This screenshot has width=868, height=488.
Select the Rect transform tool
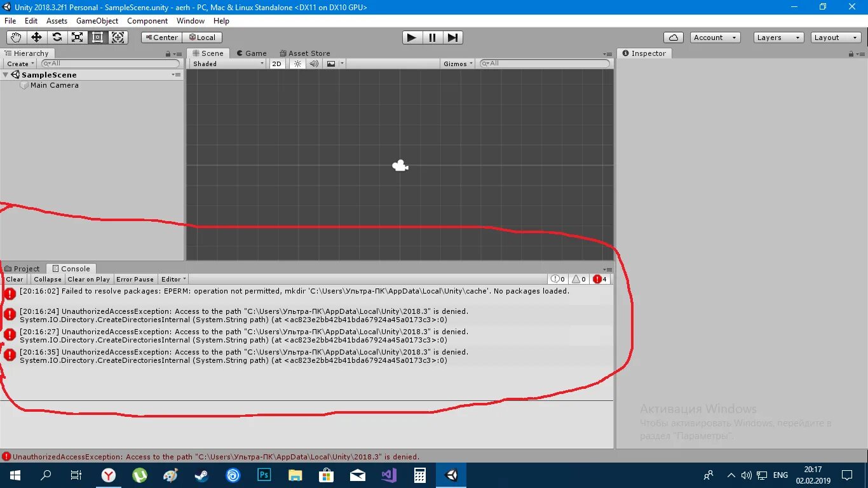97,37
